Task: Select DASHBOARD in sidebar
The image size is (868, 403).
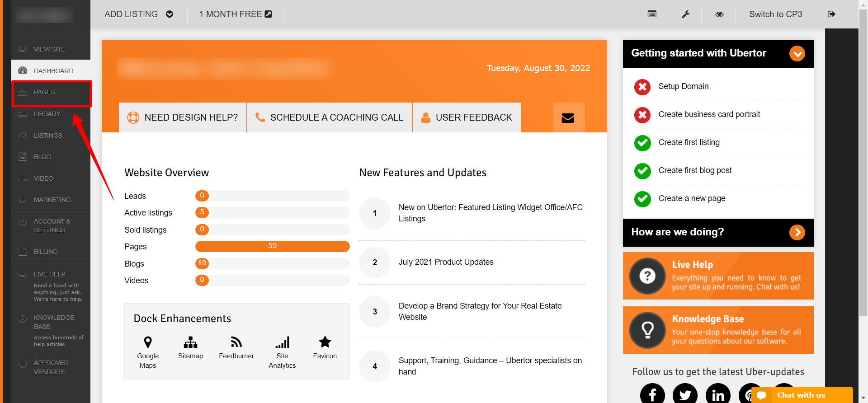Action: click(x=51, y=70)
